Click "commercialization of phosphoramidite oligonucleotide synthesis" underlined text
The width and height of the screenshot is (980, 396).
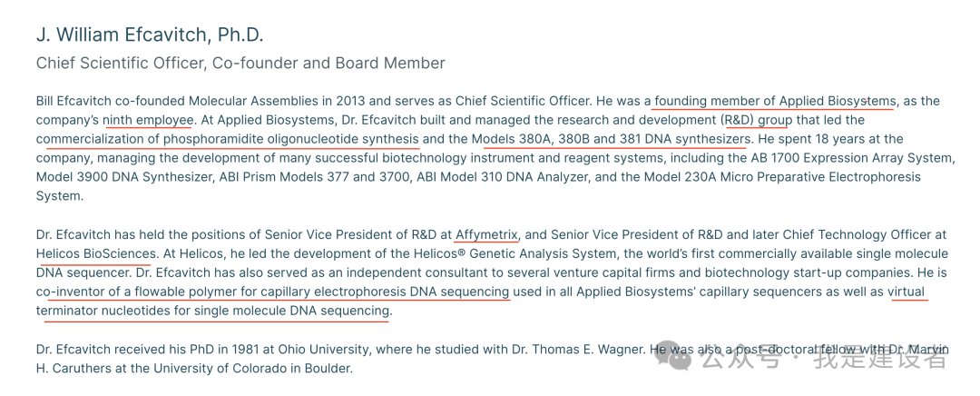point(228,139)
